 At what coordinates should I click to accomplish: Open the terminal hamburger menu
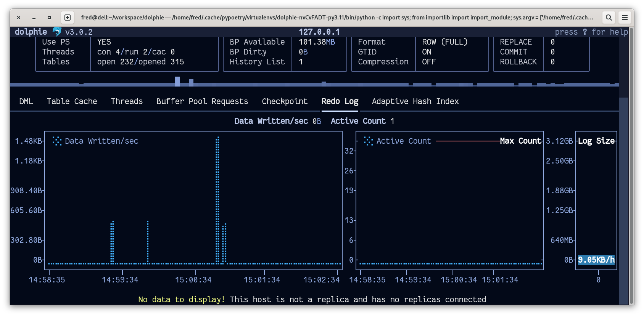pos(625,18)
